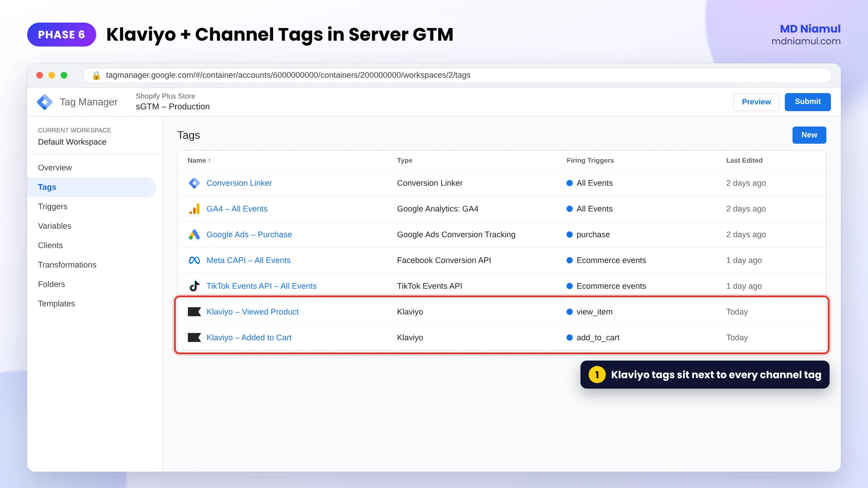Open the Google Ads – Purchase tag
Image resolution: width=868 pixels, height=488 pixels.
(249, 235)
